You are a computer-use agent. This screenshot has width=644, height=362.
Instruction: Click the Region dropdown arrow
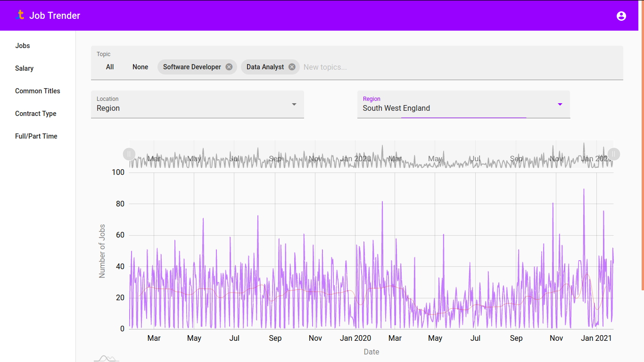tap(560, 104)
